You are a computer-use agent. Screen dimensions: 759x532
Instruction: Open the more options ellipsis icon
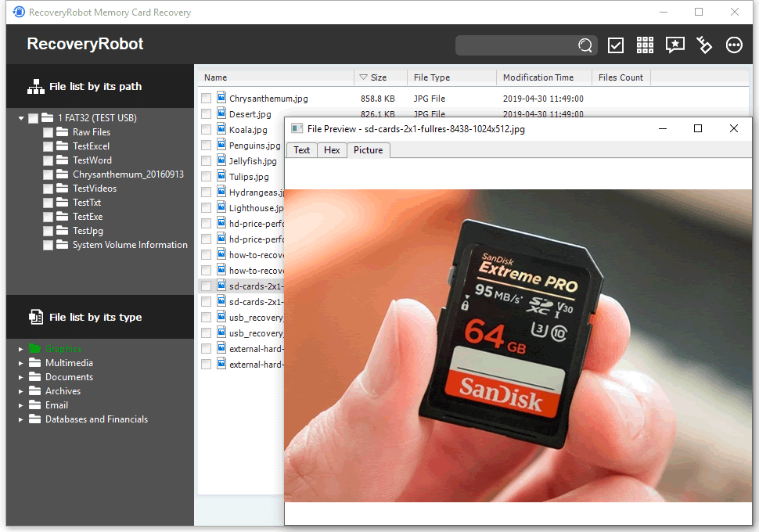pyautogui.click(x=734, y=45)
